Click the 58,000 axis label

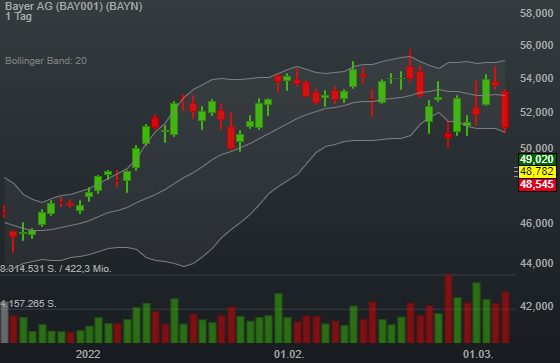tap(537, 14)
